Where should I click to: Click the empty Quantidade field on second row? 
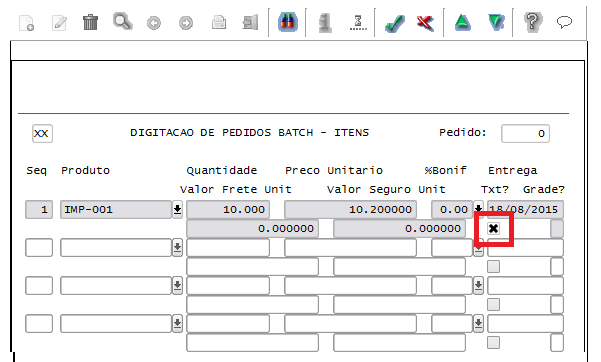(x=228, y=248)
